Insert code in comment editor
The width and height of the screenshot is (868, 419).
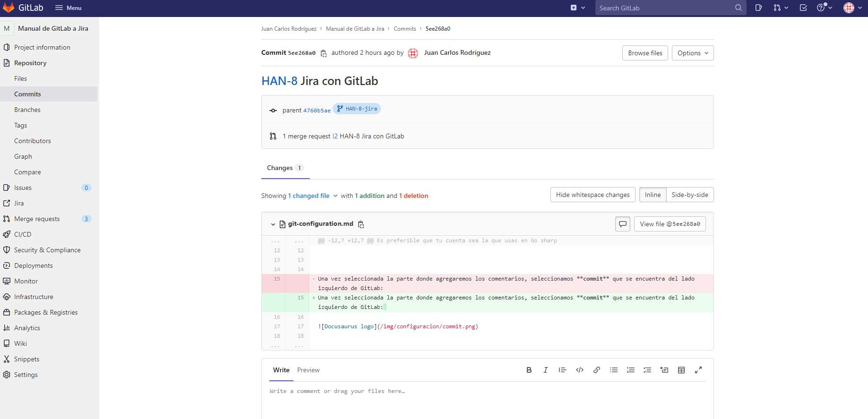580,370
